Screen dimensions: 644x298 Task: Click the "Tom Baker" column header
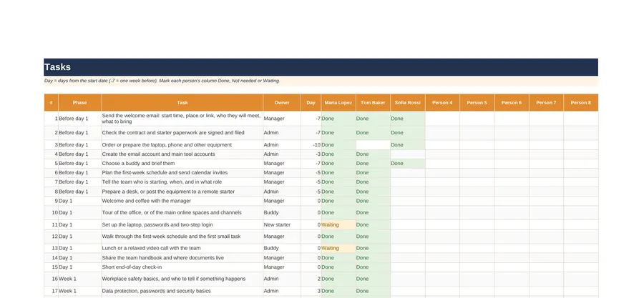coord(373,102)
